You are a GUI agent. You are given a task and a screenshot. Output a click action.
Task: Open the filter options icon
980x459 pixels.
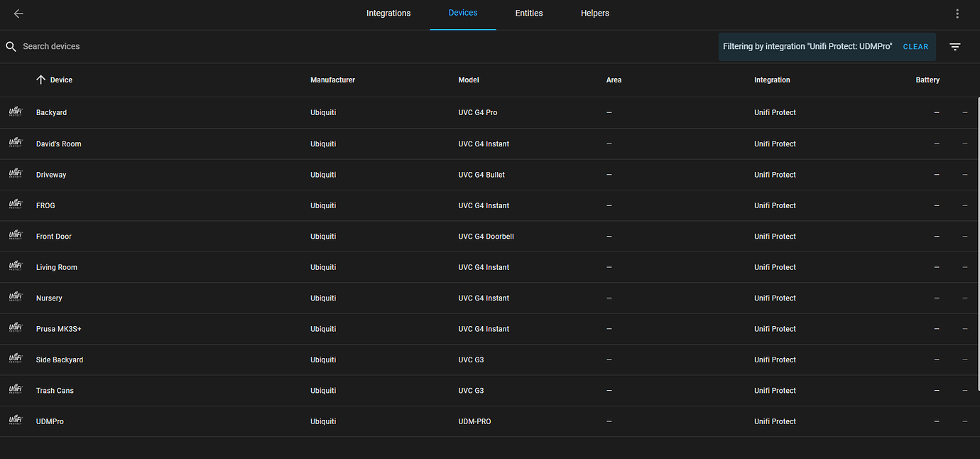[x=954, y=46]
